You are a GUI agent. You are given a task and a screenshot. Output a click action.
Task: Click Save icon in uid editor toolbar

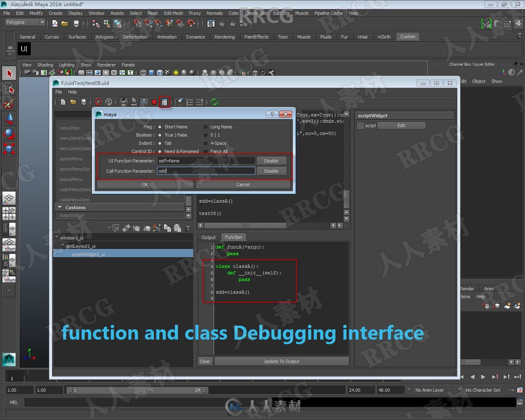click(84, 102)
